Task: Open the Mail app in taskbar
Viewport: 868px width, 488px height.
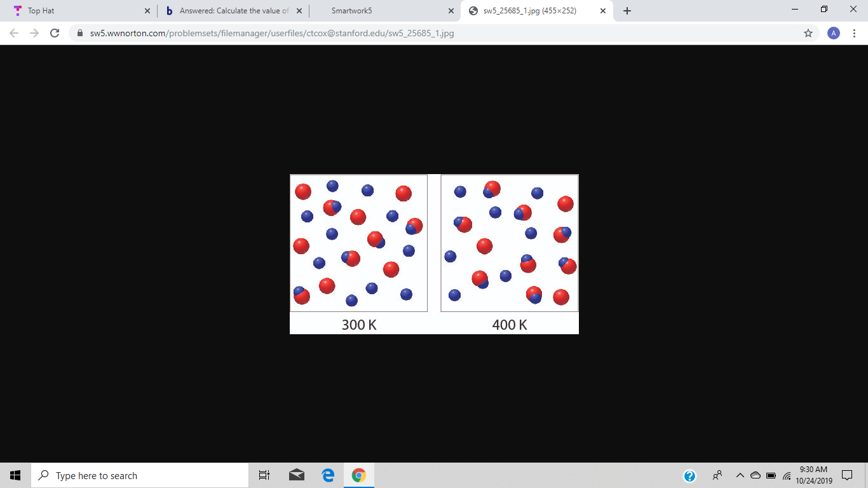Action: point(296,475)
